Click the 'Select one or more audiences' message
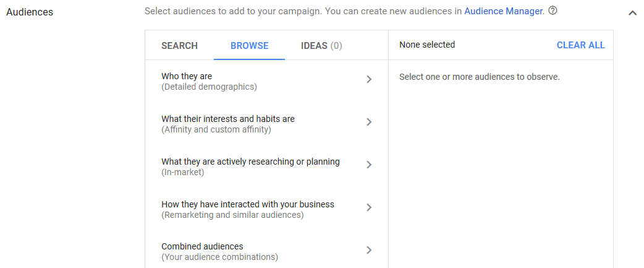644x268 pixels. [479, 77]
